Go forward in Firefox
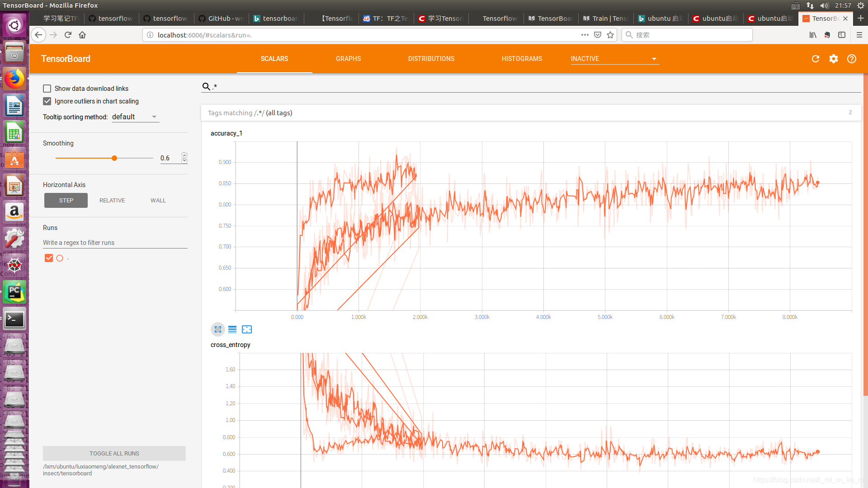 point(53,35)
